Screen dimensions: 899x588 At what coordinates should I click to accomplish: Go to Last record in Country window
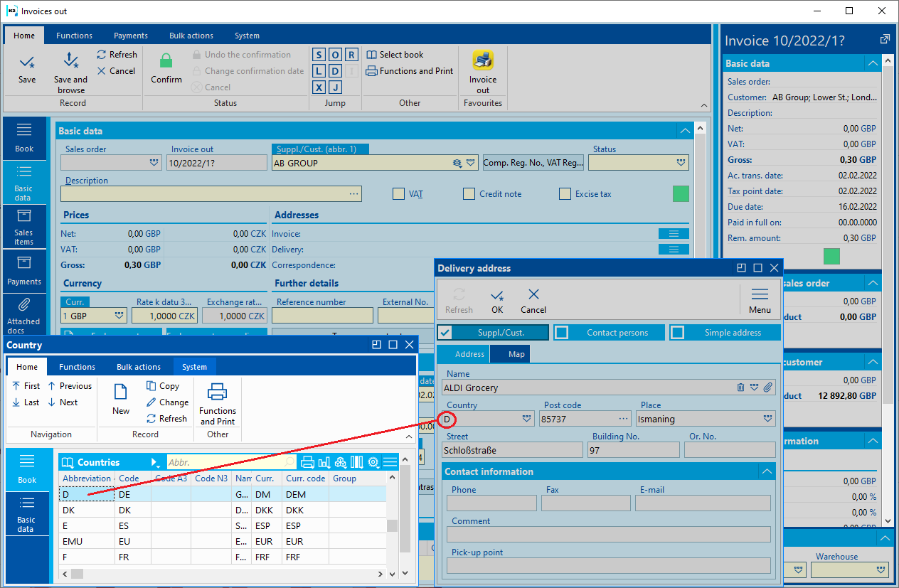[x=26, y=402]
